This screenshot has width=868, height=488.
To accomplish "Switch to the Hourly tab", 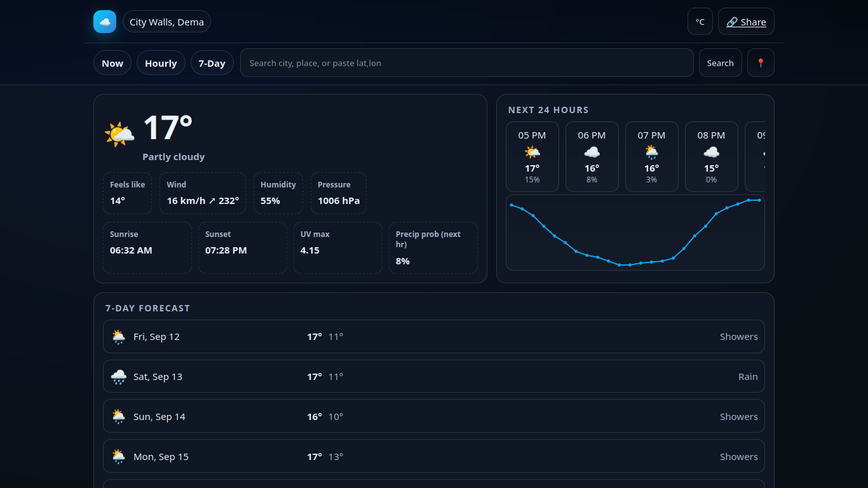I will point(161,63).
